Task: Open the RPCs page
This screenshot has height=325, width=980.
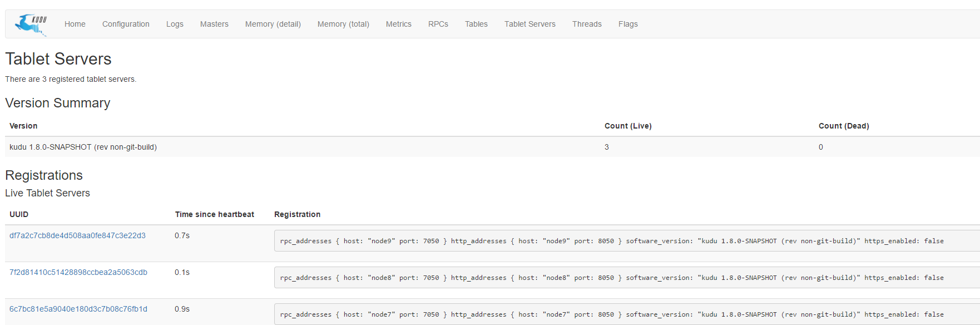Action: (x=438, y=24)
